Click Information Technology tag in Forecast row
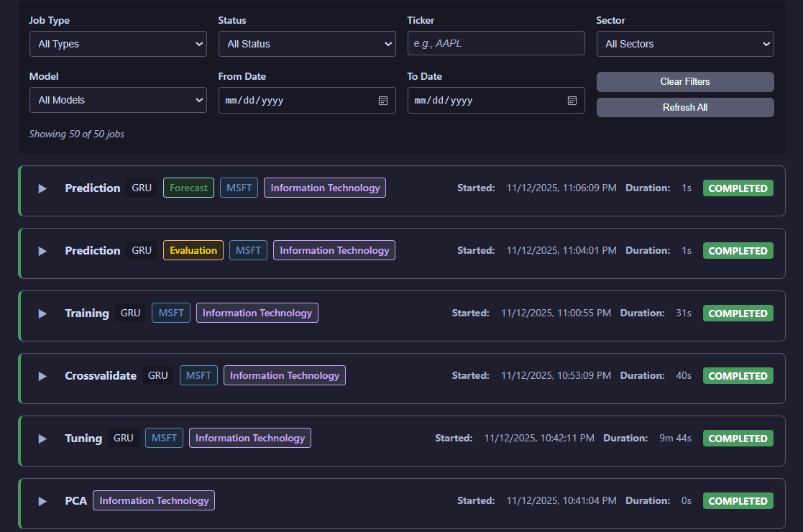The image size is (803, 532). pyautogui.click(x=325, y=188)
